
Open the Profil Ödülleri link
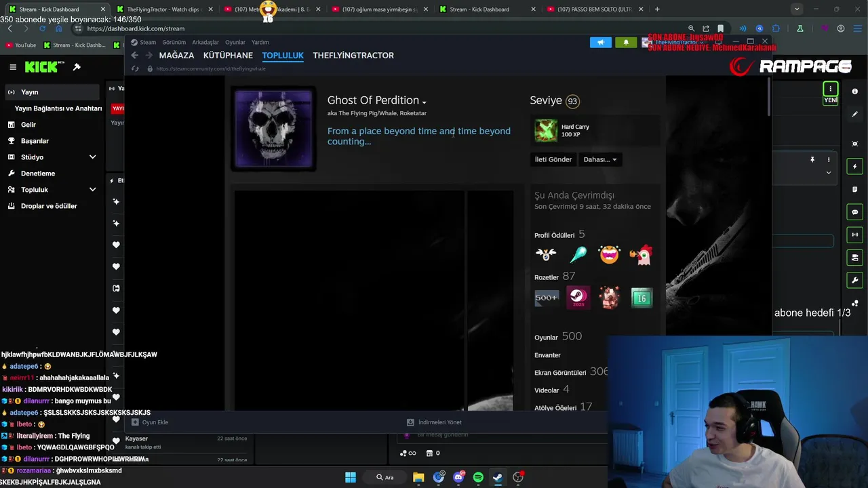point(554,235)
